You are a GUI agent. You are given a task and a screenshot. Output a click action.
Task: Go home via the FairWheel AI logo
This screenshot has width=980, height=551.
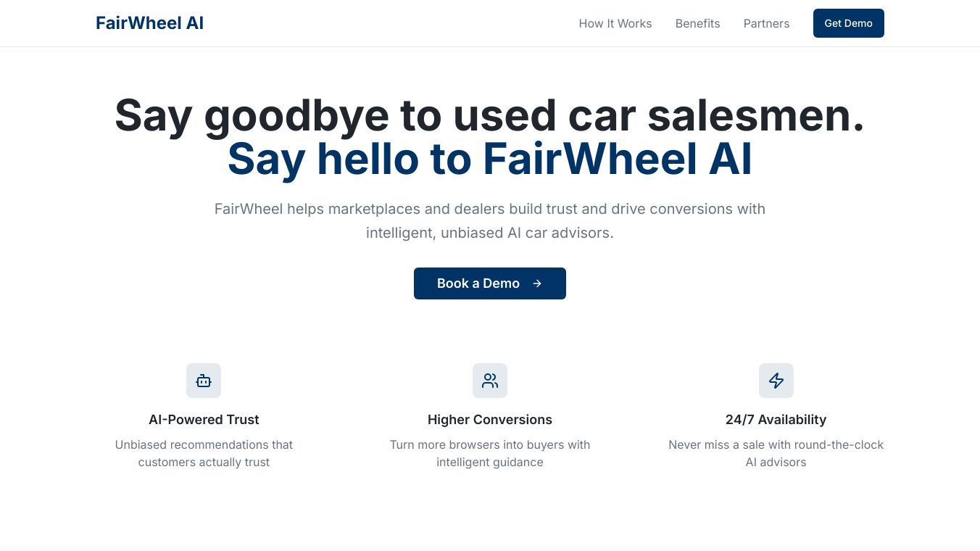(149, 23)
